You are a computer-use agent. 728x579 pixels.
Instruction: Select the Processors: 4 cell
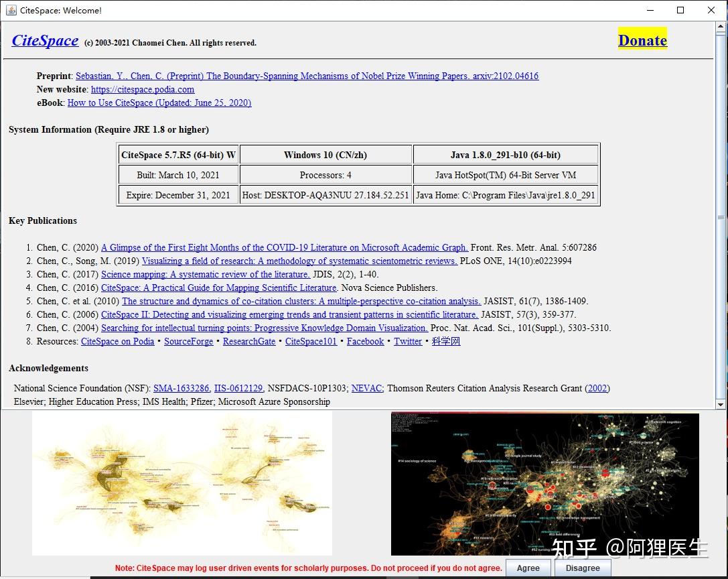coord(325,175)
